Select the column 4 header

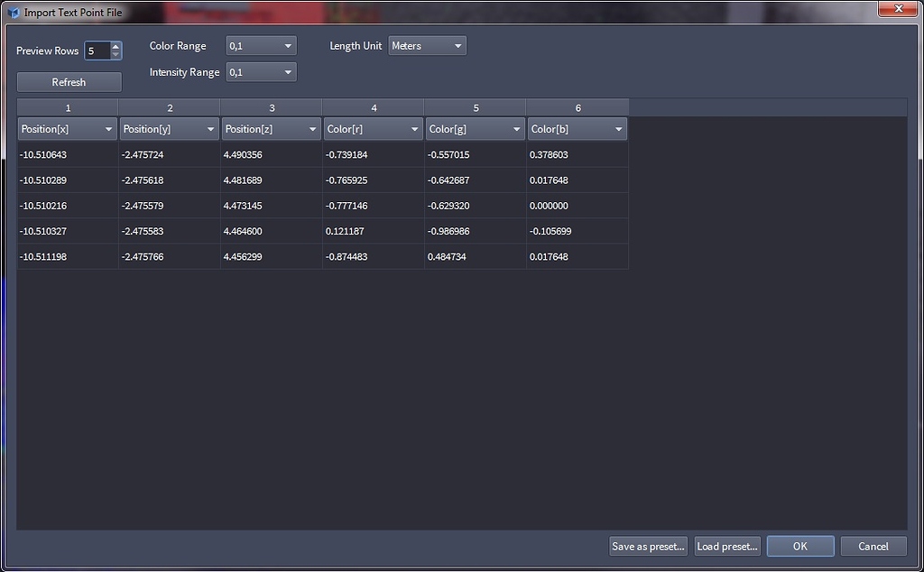click(373, 106)
